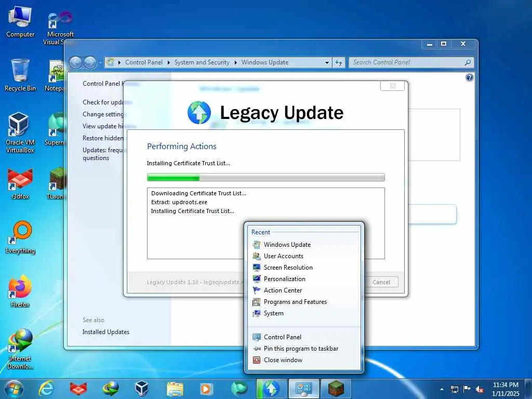Click the volume muted tray icon
Screen dimensions: 532x399
click(x=480, y=389)
